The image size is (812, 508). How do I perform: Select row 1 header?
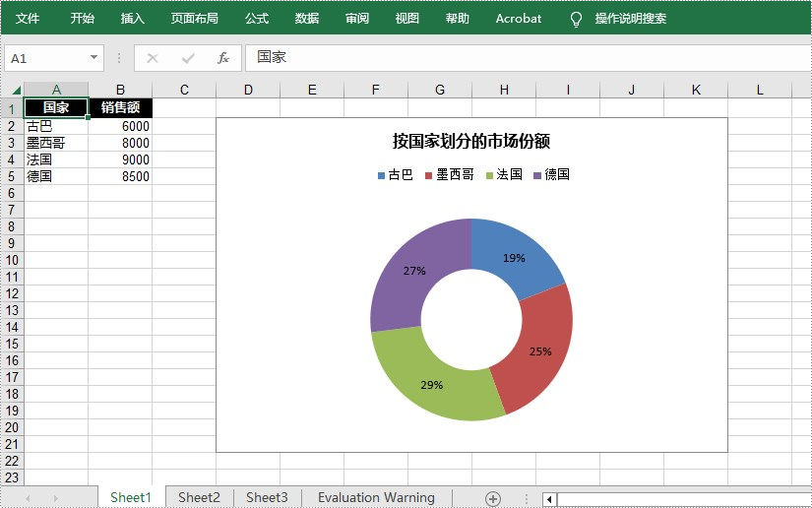tap(12, 108)
